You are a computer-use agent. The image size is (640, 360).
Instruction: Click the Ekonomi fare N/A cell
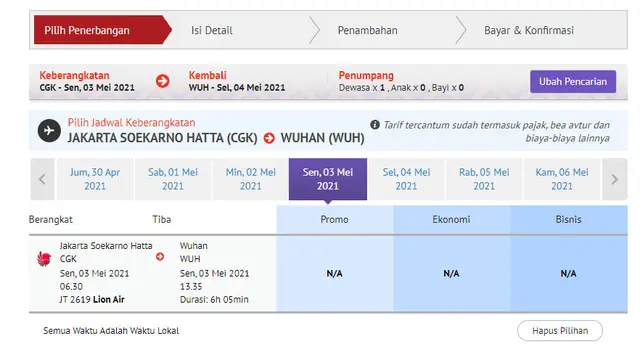[451, 273]
